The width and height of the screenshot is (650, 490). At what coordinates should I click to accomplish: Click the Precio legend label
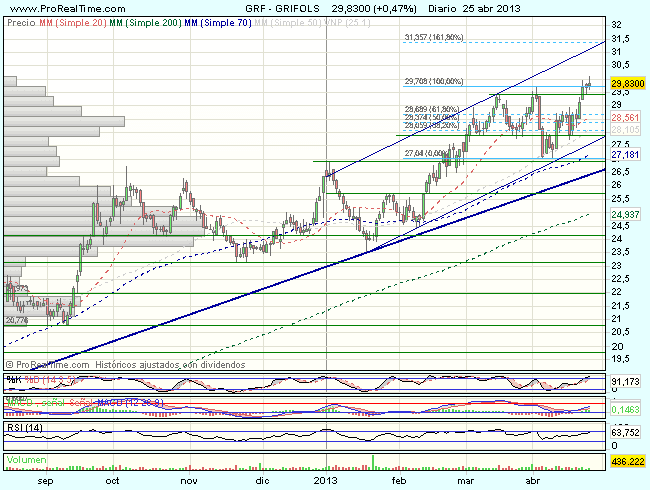(20, 18)
